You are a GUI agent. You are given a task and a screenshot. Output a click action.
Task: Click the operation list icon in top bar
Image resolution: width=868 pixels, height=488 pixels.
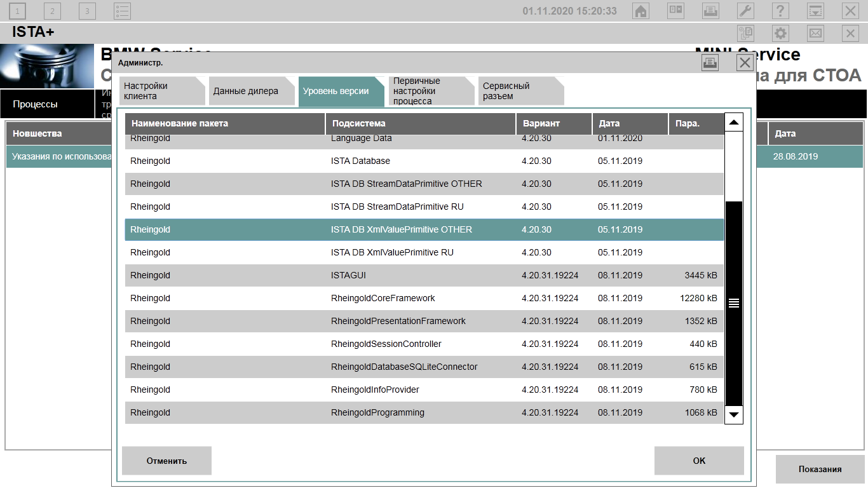coord(675,11)
